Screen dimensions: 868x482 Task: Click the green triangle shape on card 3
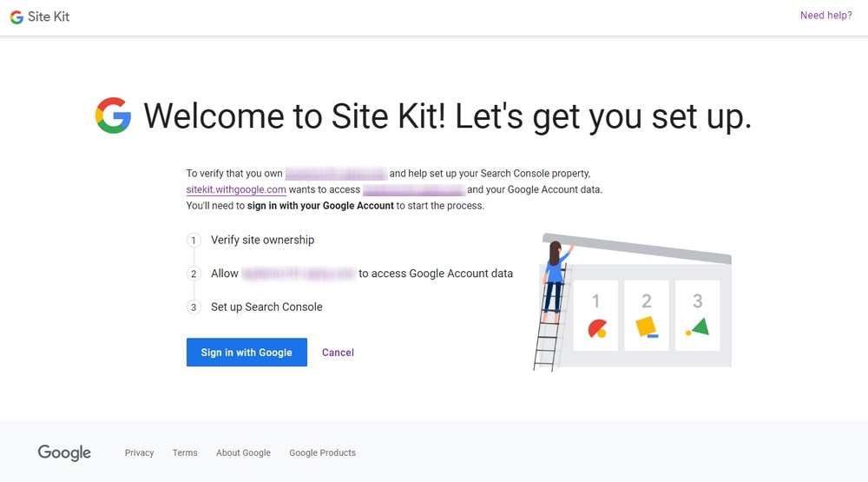[699, 327]
